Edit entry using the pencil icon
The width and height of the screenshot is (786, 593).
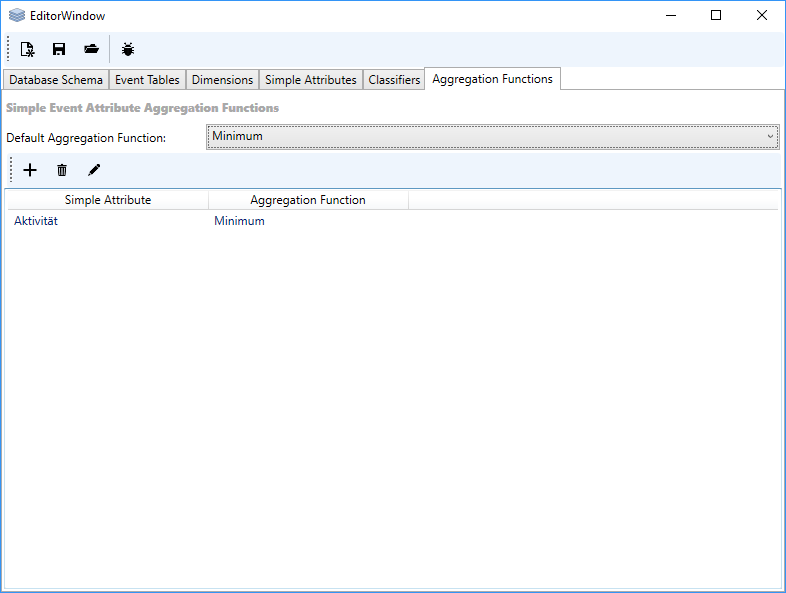(94, 170)
